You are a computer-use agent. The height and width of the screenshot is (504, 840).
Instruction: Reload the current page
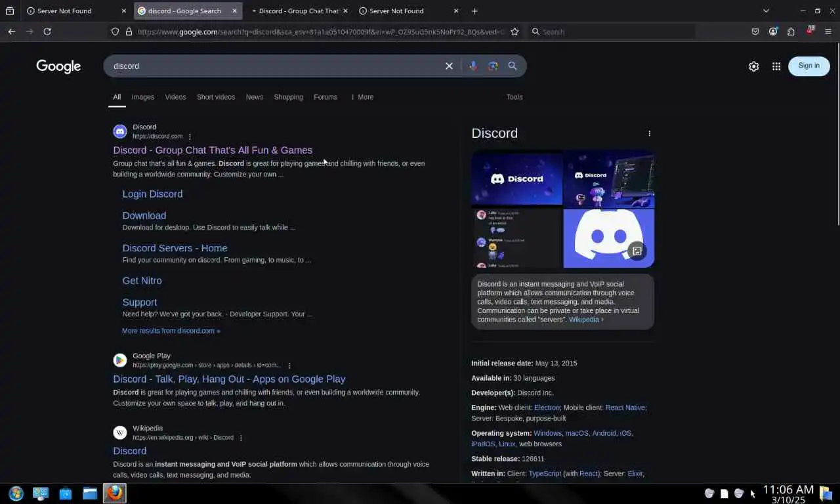[47, 31]
